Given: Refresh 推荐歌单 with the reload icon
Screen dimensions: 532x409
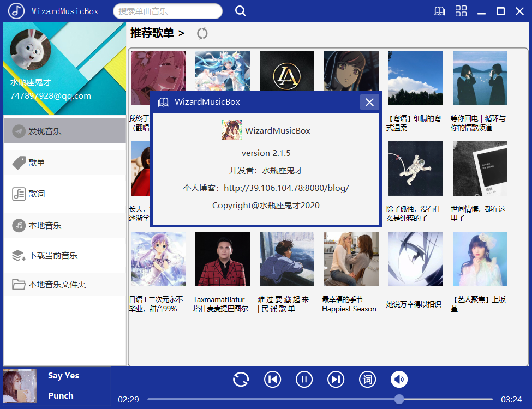Looking at the screenshot, I should coord(202,33).
